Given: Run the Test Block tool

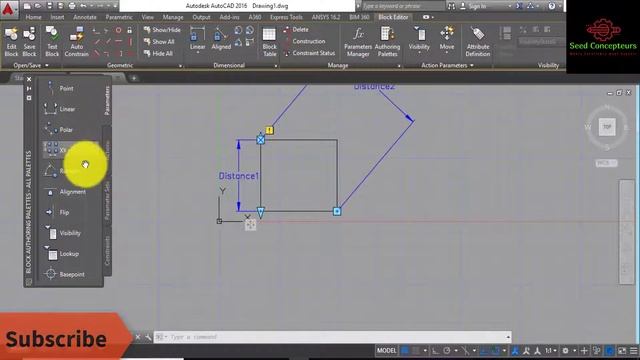Looking at the screenshot, I should [52, 42].
